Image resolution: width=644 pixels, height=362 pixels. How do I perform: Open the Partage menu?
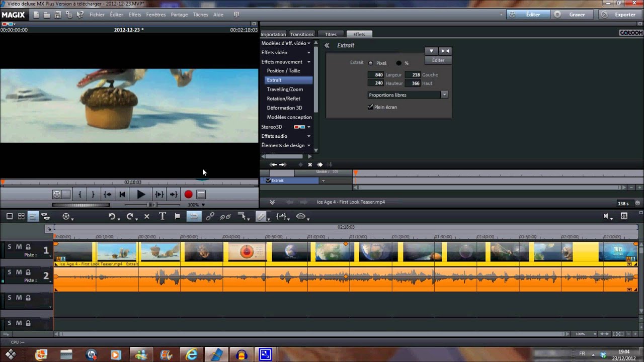tap(179, 15)
